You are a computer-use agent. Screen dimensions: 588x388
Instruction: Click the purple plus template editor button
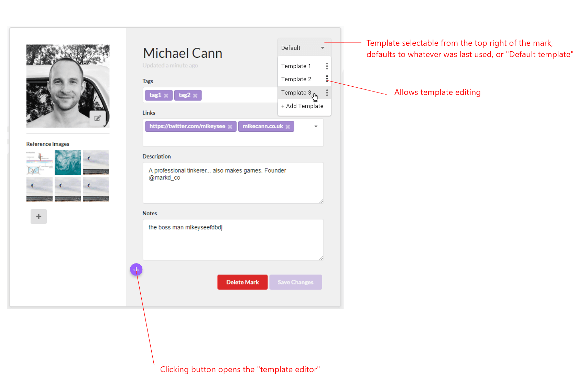point(136,270)
